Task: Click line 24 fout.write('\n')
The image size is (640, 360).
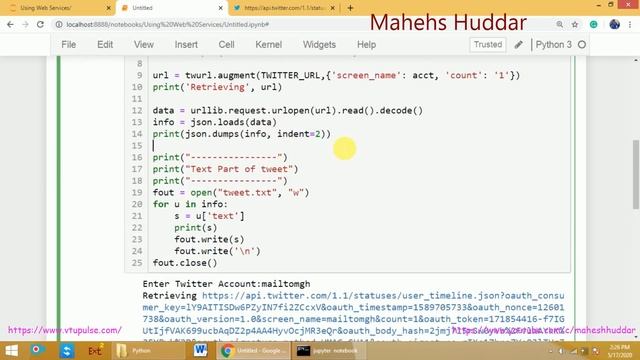Action: click(x=217, y=251)
